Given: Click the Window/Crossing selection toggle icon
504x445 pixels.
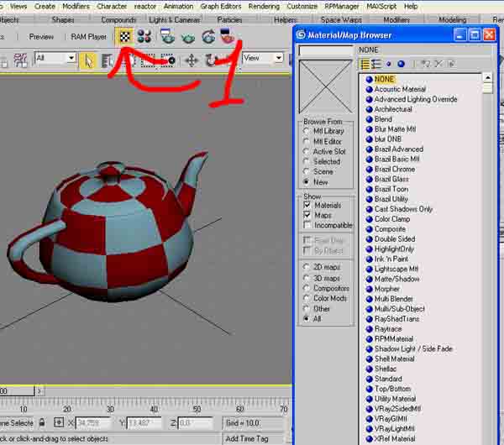Looking at the screenshot, I should tap(167, 60).
